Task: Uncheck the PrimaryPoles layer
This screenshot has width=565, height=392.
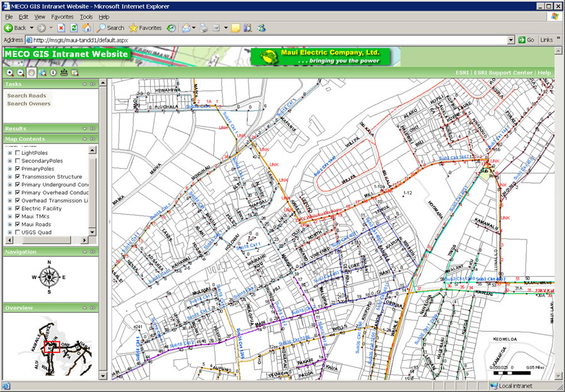Action: coord(18,169)
